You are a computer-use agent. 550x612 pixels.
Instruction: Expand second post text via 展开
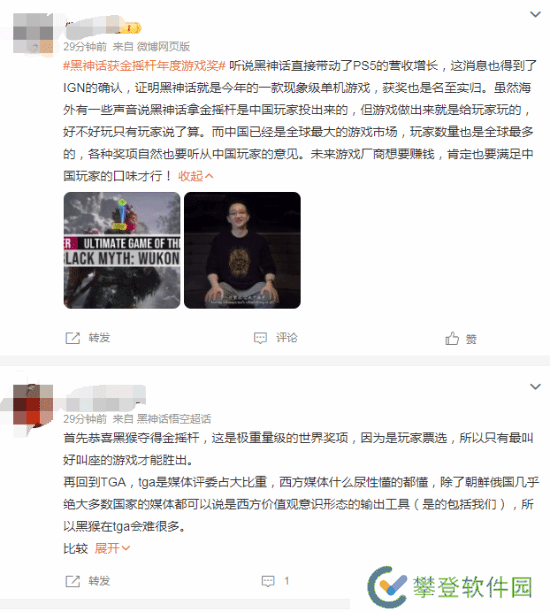click(112, 548)
